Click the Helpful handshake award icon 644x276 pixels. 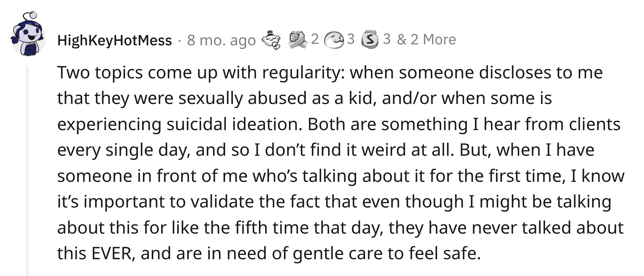(298, 39)
